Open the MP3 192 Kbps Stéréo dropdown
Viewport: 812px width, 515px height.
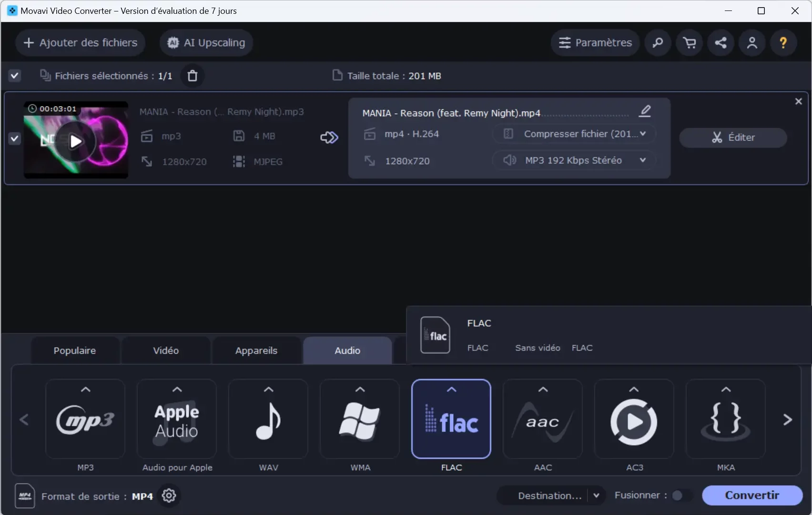click(x=574, y=160)
